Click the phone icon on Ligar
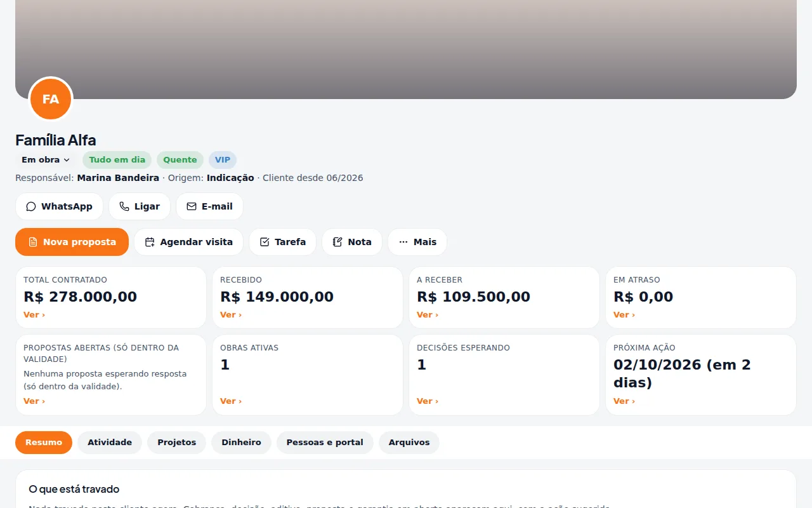812x508 pixels. click(124, 206)
